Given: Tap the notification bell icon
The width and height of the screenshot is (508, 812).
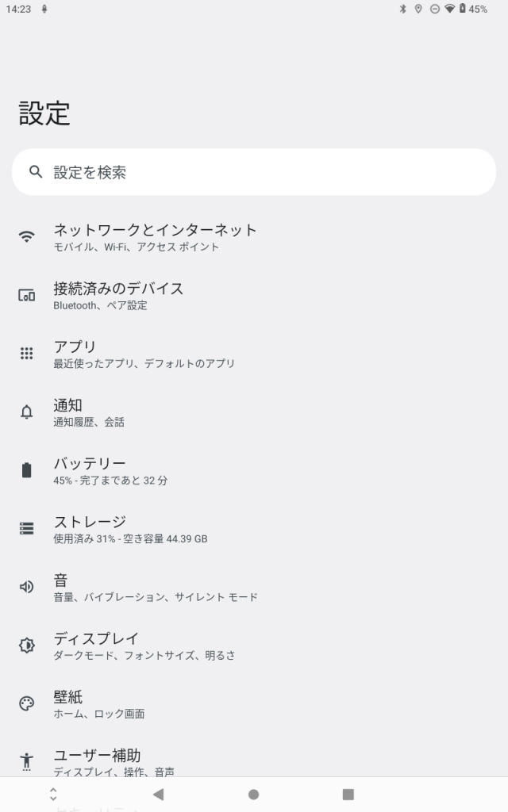Looking at the screenshot, I should pos(27,412).
